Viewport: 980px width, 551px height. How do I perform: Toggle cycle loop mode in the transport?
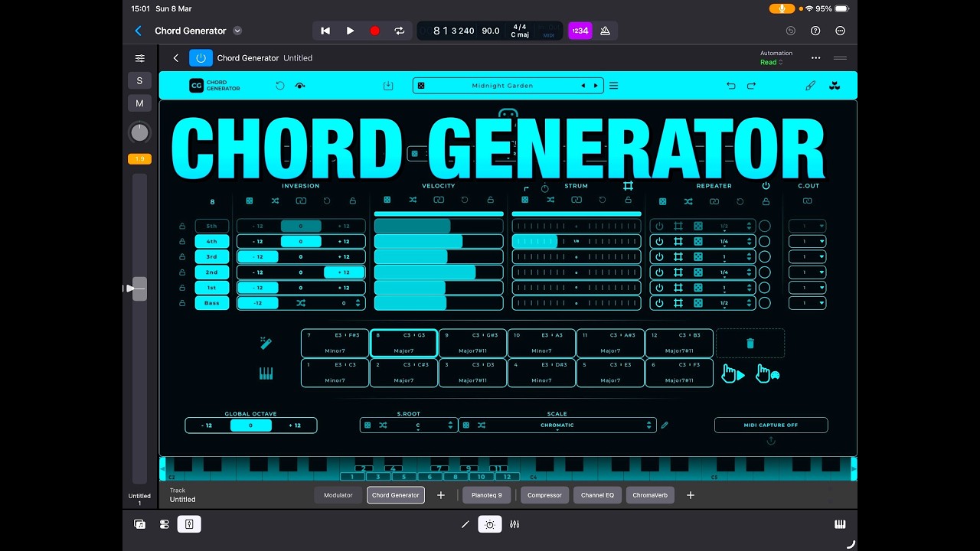(399, 31)
